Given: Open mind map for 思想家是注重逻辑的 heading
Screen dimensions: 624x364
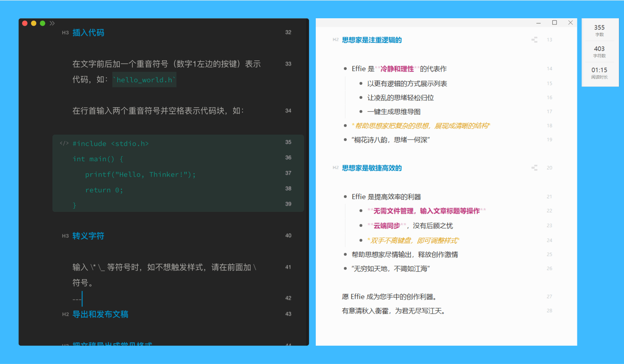Looking at the screenshot, I should pos(535,40).
